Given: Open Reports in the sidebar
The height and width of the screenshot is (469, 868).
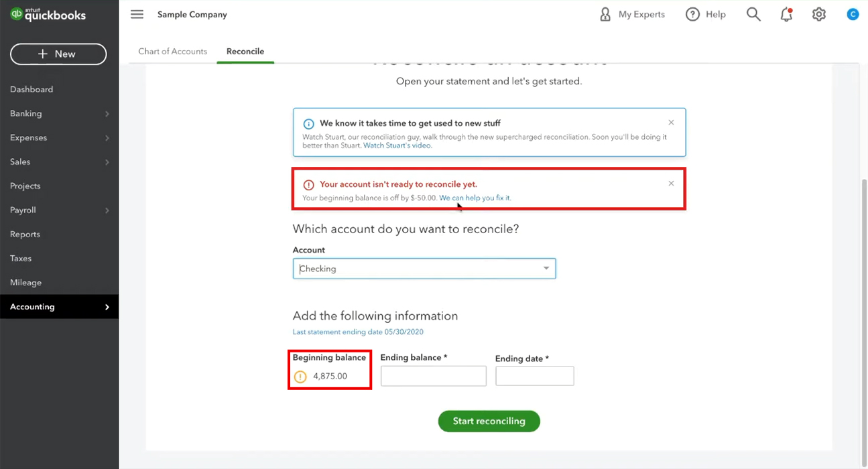Looking at the screenshot, I should pos(25,234).
